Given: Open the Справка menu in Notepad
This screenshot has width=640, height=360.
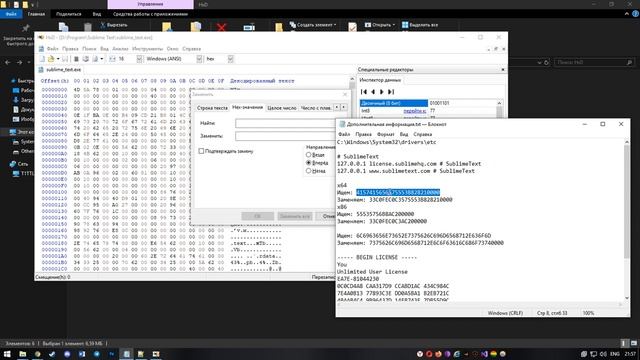Looking at the screenshot, I should [422, 134].
